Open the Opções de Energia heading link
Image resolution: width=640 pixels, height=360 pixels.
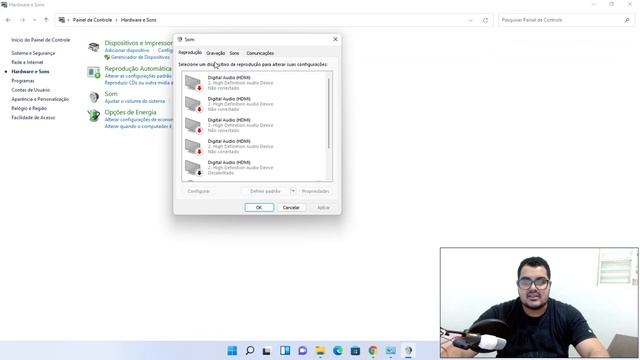pyautogui.click(x=130, y=112)
